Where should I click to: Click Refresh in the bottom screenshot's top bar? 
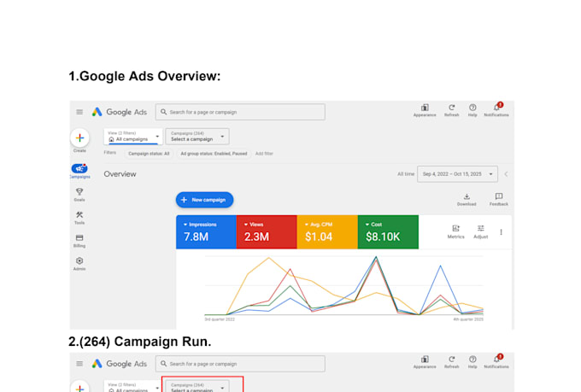(x=452, y=362)
